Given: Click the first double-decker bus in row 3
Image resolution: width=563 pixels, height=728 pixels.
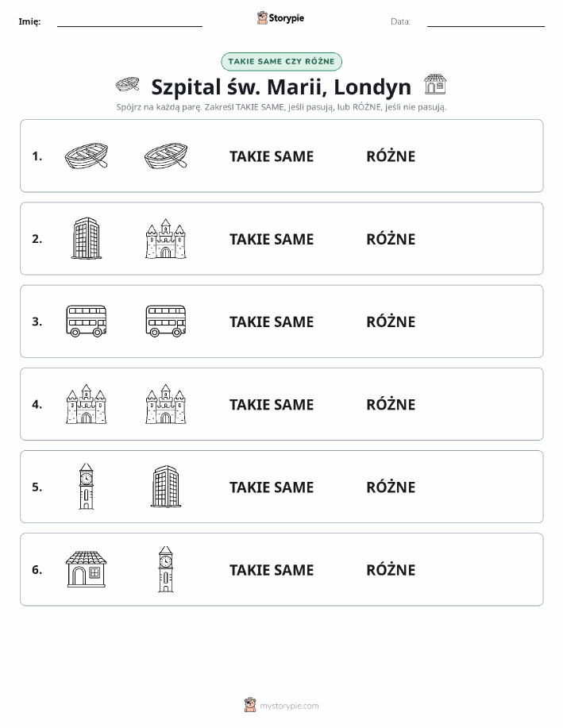Looking at the screenshot, I should [x=87, y=321].
